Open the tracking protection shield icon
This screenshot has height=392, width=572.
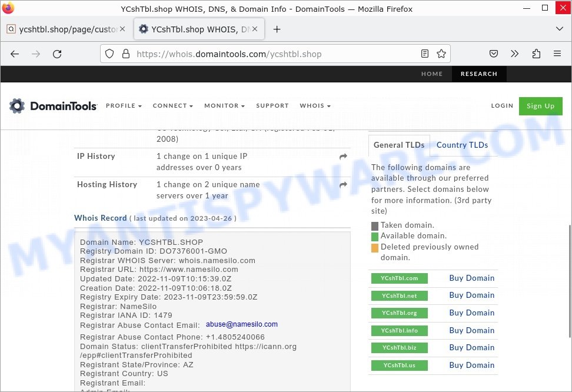[109, 54]
